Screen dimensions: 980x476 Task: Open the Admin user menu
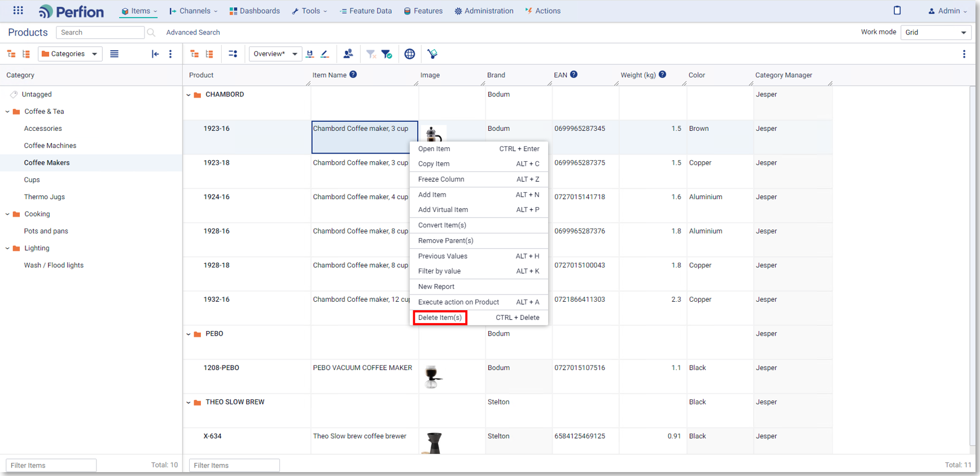947,11
